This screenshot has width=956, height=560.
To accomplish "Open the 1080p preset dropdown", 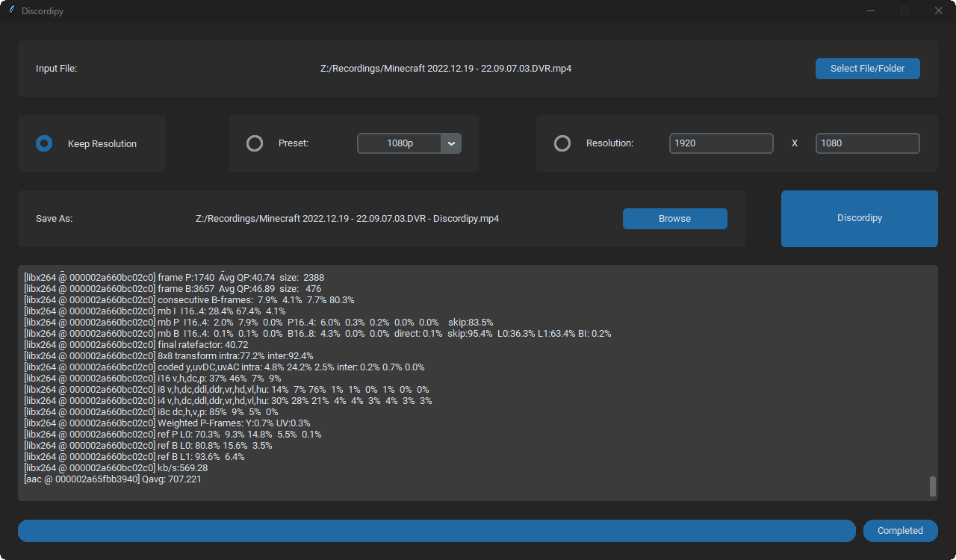I will pyautogui.click(x=409, y=143).
